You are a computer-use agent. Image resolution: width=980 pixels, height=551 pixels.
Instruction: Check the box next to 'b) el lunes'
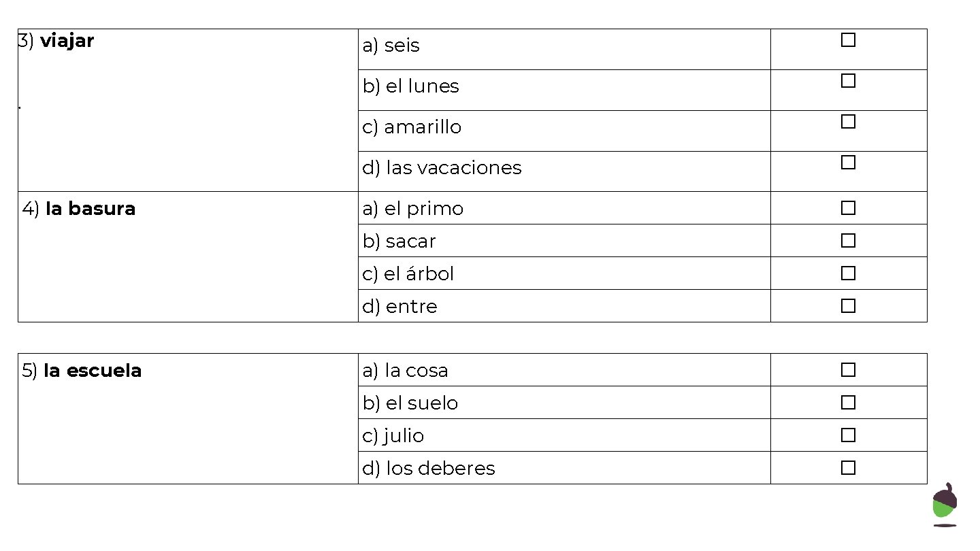coord(848,81)
